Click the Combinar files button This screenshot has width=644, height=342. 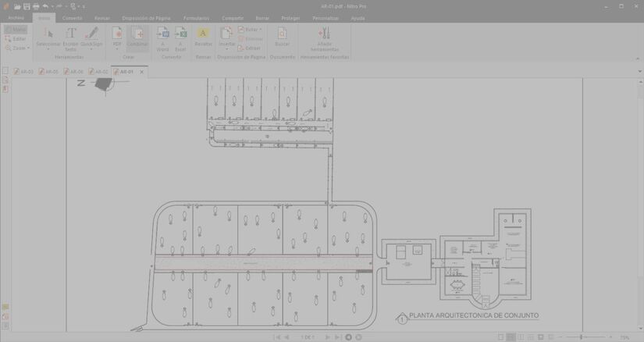[x=137, y=37]
